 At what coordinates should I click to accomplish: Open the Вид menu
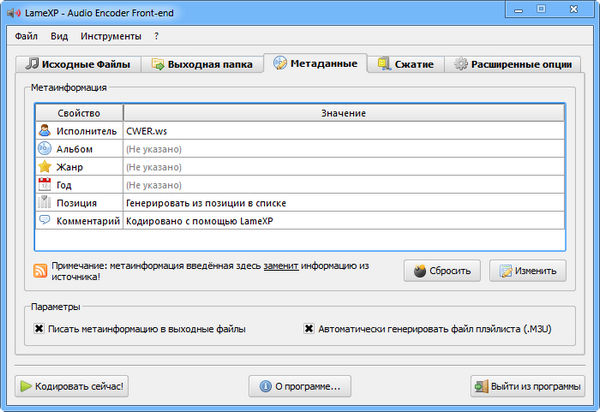point(59,36)
